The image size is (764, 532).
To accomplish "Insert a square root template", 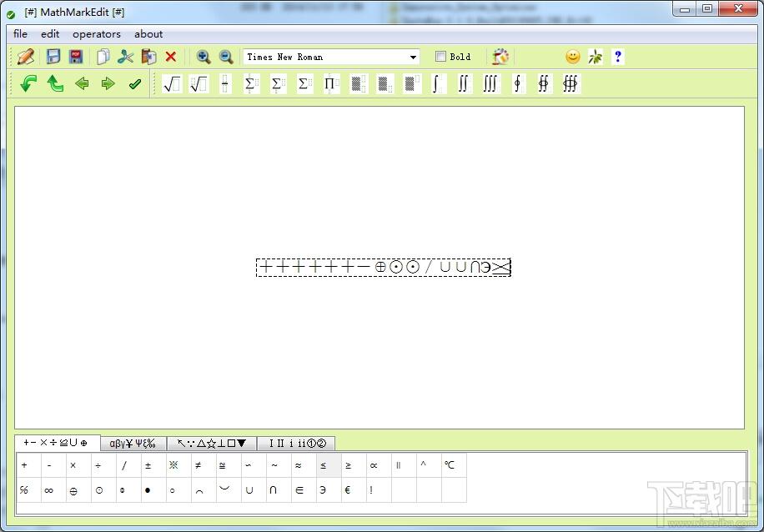I will (x=172, y=83).
